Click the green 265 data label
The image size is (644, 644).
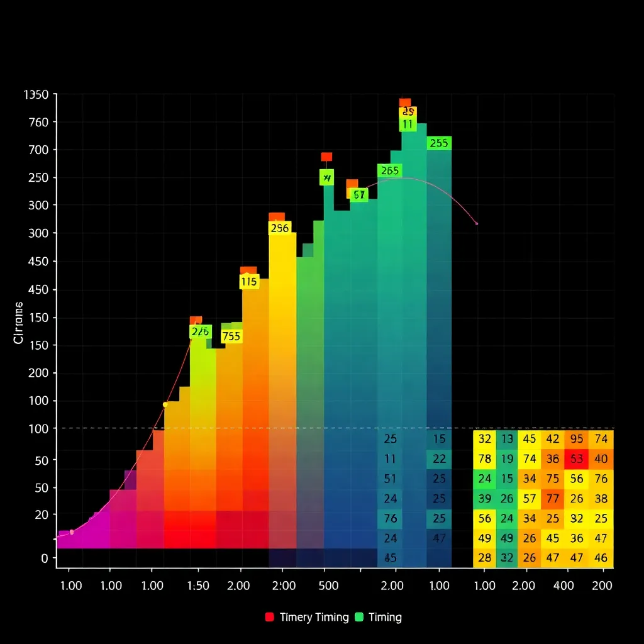pos(389,170)
